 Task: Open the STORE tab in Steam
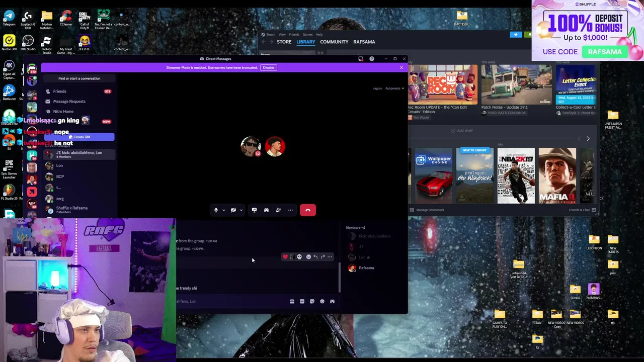click(x=284, y=42)
